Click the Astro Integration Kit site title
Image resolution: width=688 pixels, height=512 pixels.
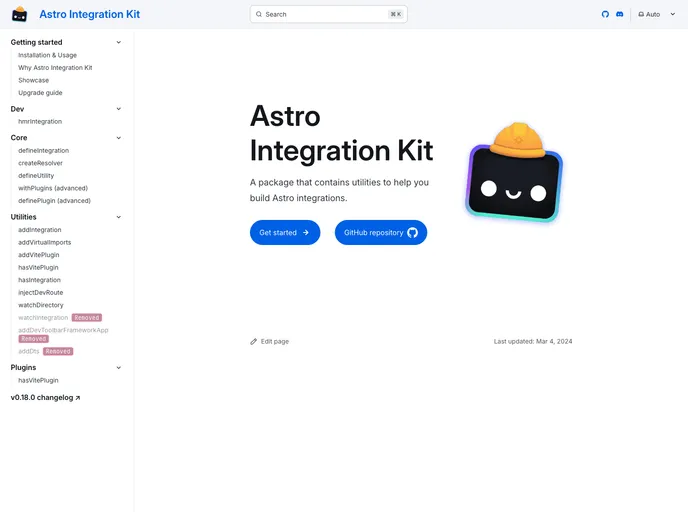click(90, 14)
